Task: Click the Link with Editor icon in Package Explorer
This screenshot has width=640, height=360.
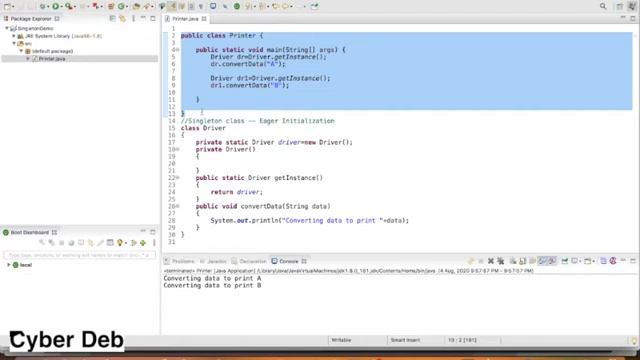Action: click(122, 19)
